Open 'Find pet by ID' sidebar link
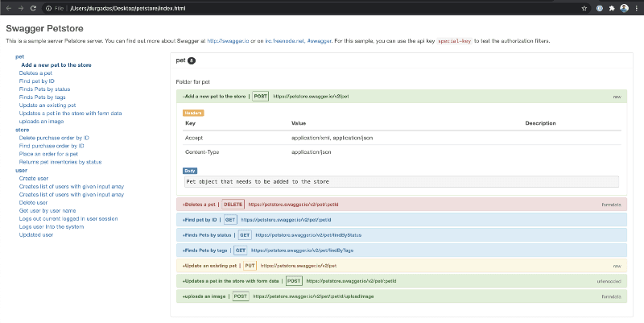The image size is (644, 323). pos(36,81)
